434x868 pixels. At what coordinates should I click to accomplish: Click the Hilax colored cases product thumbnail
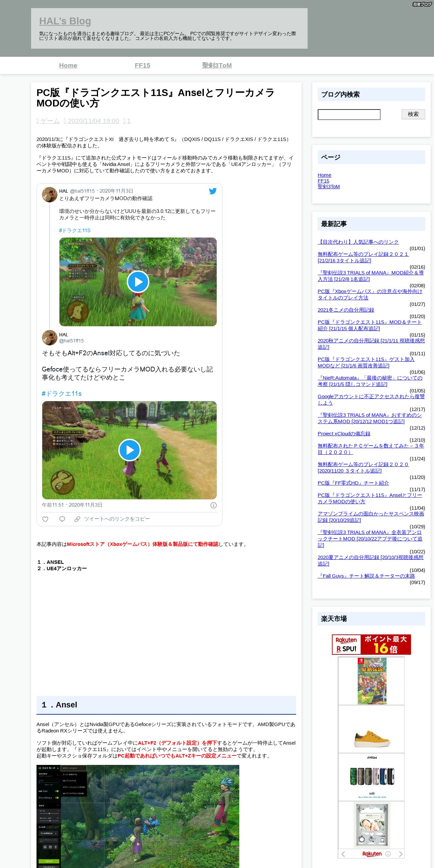(371, 776)
